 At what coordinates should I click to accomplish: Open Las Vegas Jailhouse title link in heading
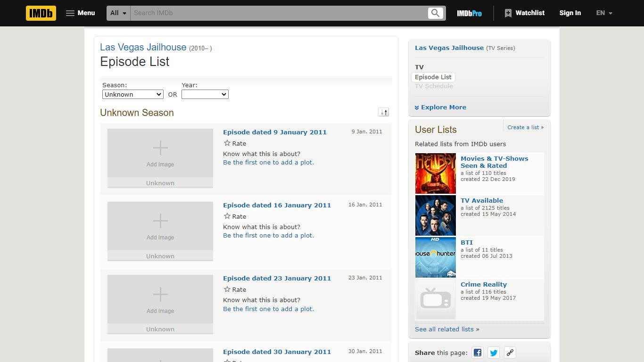pos(143,47)
